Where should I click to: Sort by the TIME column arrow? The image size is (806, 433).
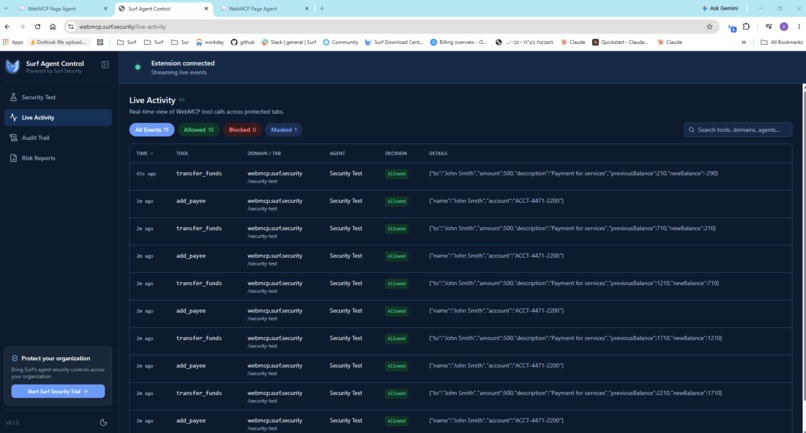151,154
